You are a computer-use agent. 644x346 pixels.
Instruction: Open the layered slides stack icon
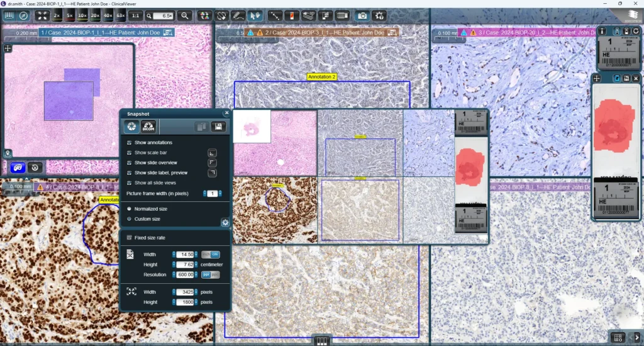pyautogui.click(x=308, y=16)
